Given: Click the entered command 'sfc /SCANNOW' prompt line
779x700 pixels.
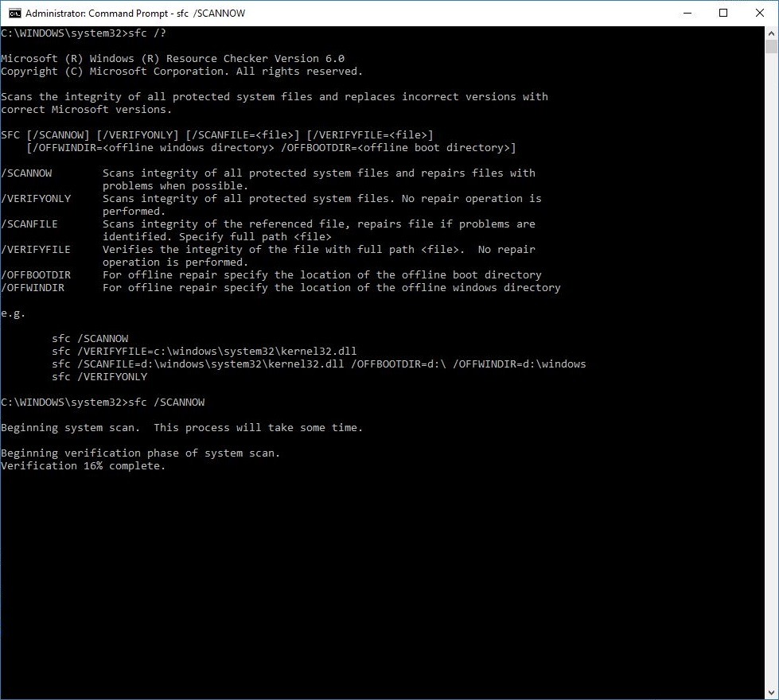Looking at the screenshot, I should [x=103, y=402].
